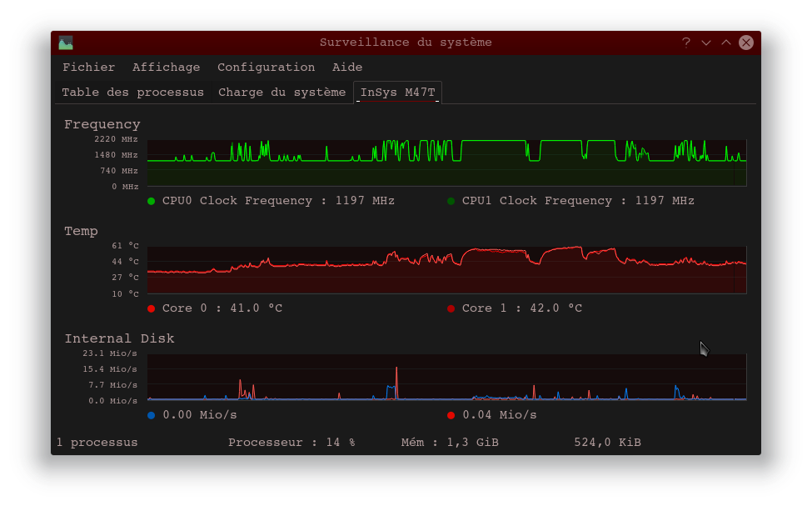This screenshot has height=506, width=812.
Task: Click the 524,0 KiB status bar value
Action: pyautogui.click(x=607, y=443)
